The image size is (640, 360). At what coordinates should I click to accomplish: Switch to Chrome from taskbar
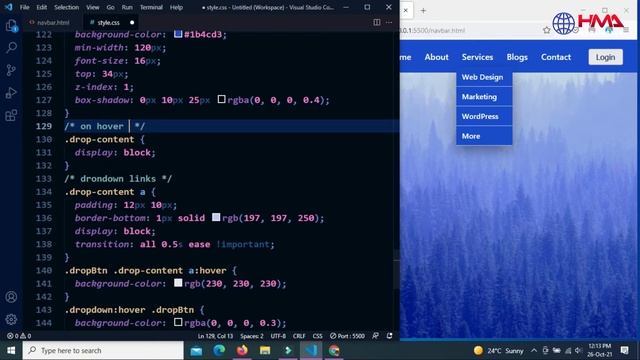click(x=334, y=351)
